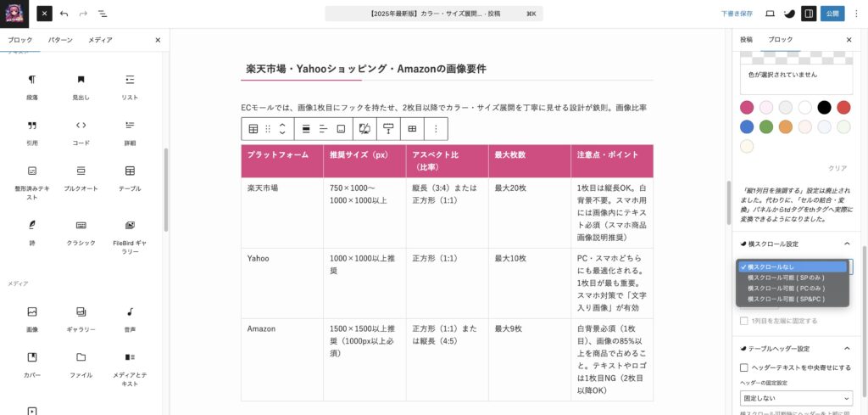Insert a code (コード) block

pos(81,132)
